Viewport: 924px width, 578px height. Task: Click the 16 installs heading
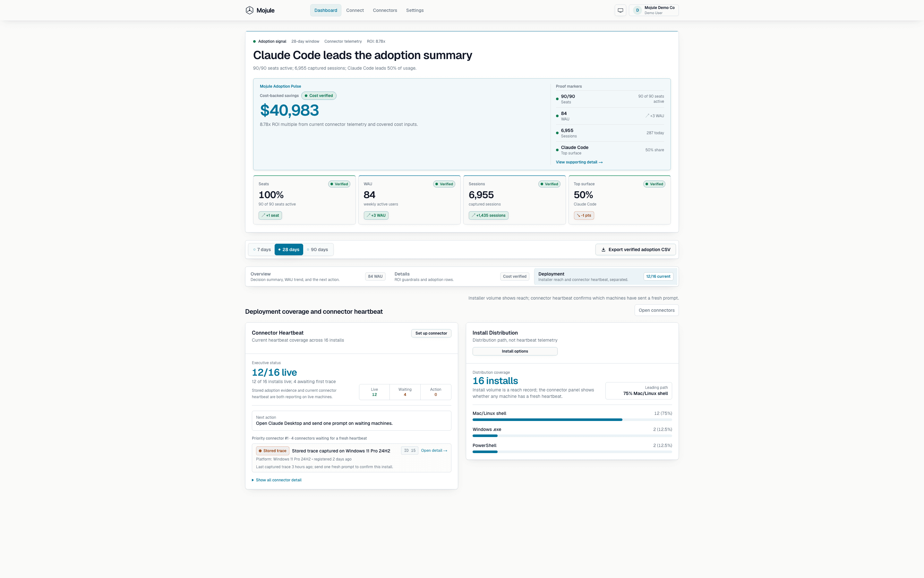click(495, 381)
